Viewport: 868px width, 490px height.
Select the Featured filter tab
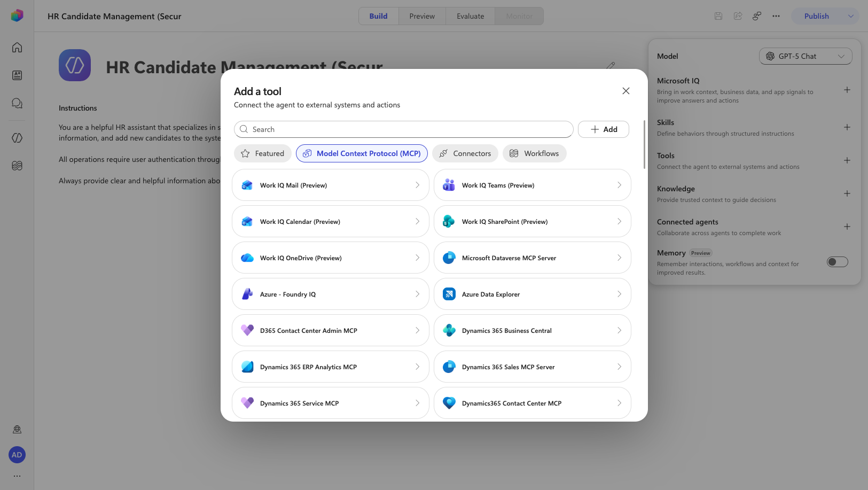click(x=263, y=153)
